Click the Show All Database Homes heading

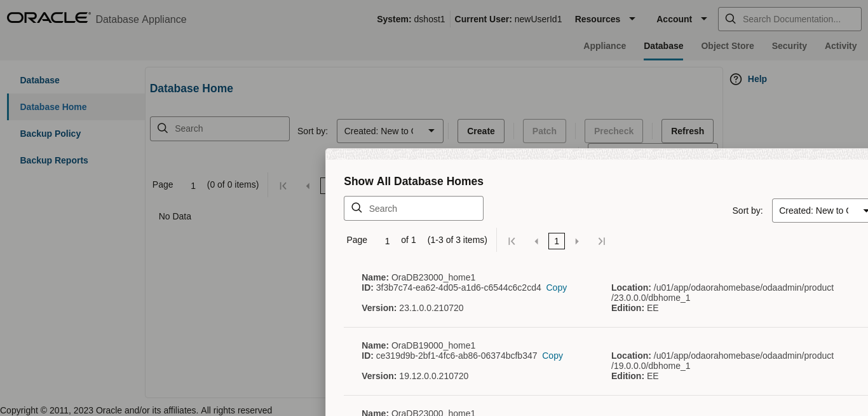(414, 181)
